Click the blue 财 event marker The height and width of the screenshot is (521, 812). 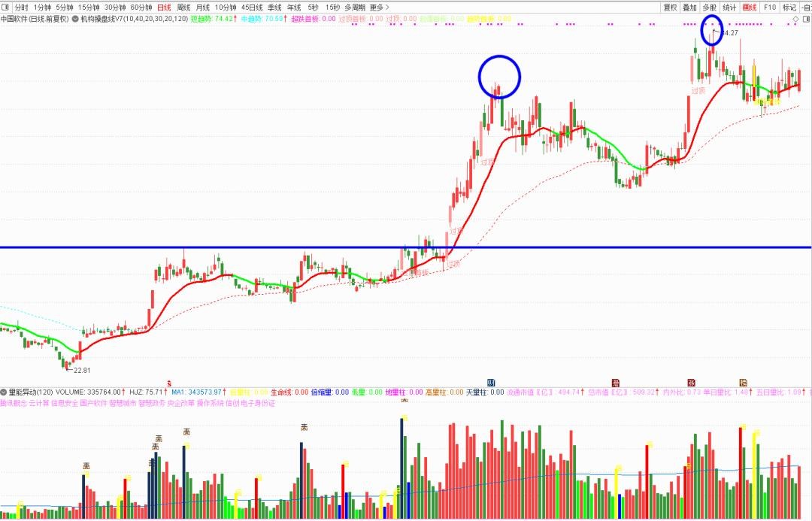pos(492,382)
